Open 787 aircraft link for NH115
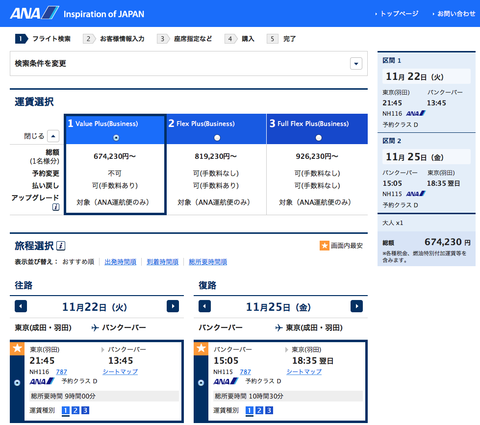 point(245,372)
